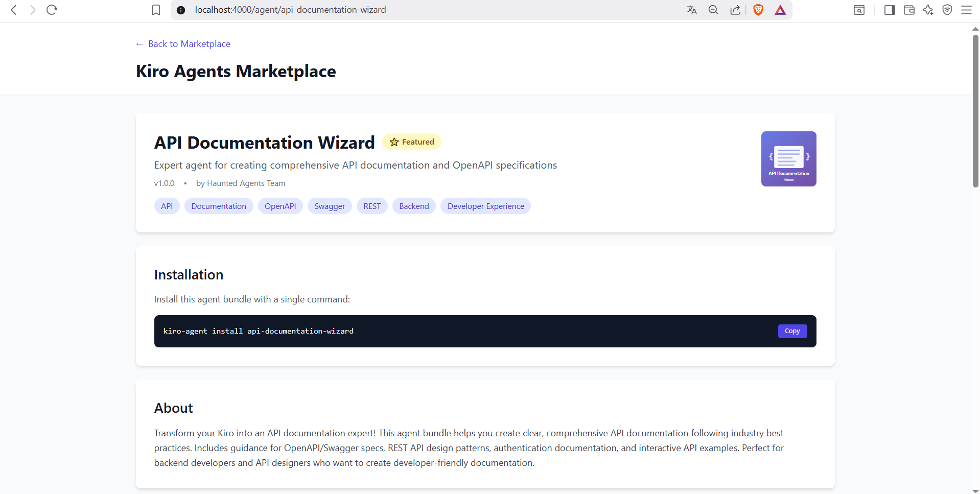Open the tab search icon
The width and height of the screenshot is (980, 494).
[859, 10]
